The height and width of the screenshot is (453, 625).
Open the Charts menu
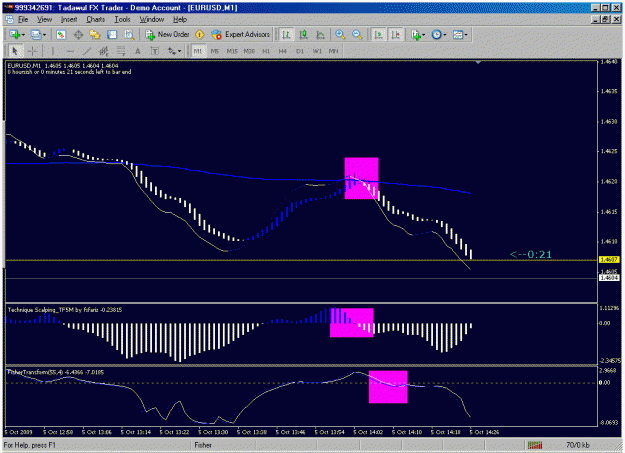96,19
